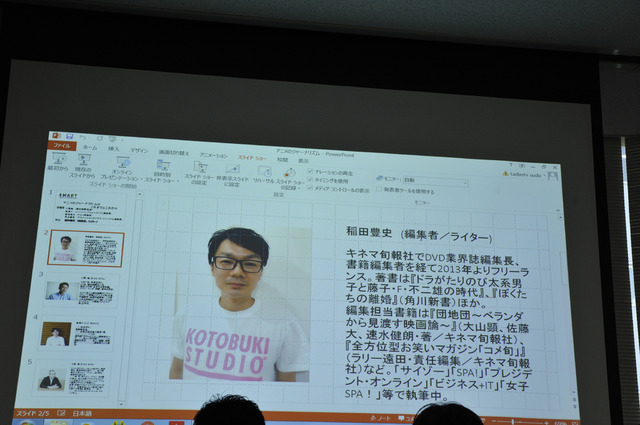Open the File (ファイル) tab
This screenshot has width=640, height=425.
[62, 145]
